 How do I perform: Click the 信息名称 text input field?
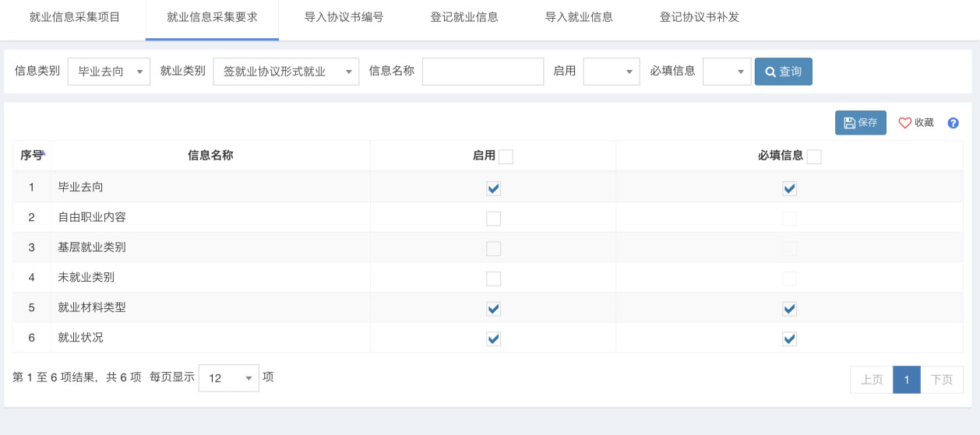coord(482,72)
